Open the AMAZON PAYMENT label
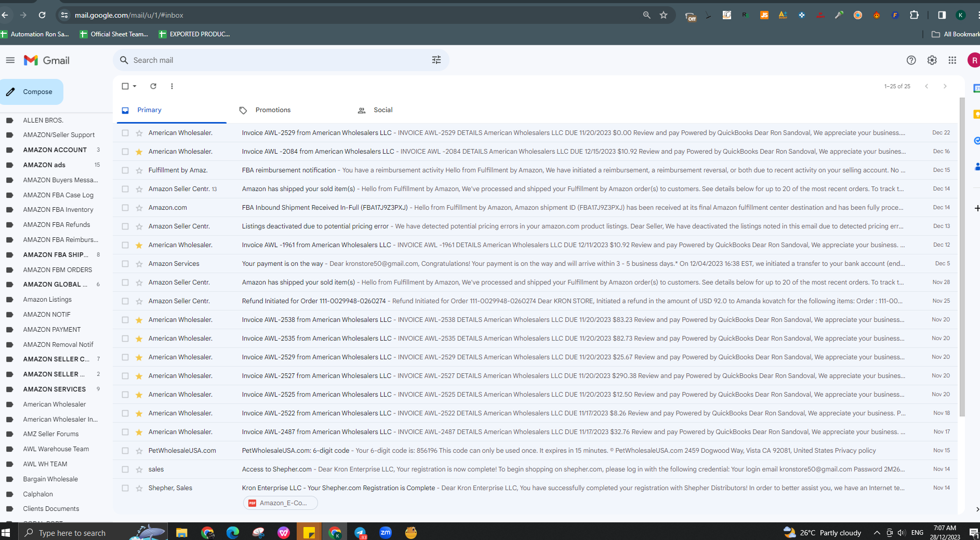This screenshot has height=540, width=980. [52, 330]
